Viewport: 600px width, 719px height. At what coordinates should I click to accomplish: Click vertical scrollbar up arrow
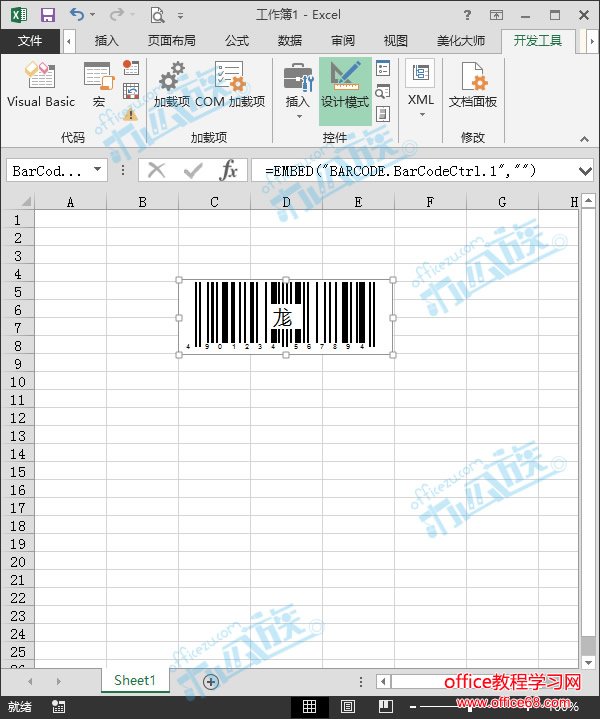point(589,201)
